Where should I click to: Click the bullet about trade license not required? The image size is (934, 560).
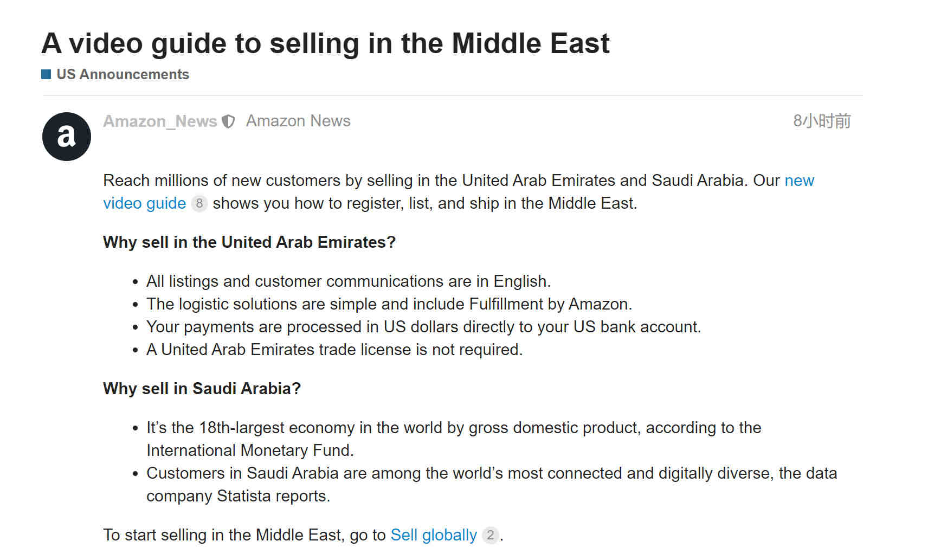click(x=334, y=350)
